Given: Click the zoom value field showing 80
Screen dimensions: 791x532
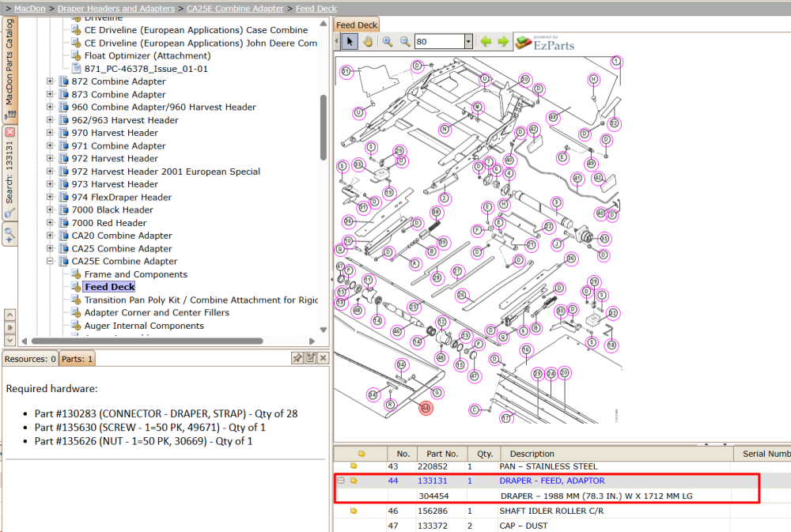Looking at the screenshot, I should tap(439, 41).
